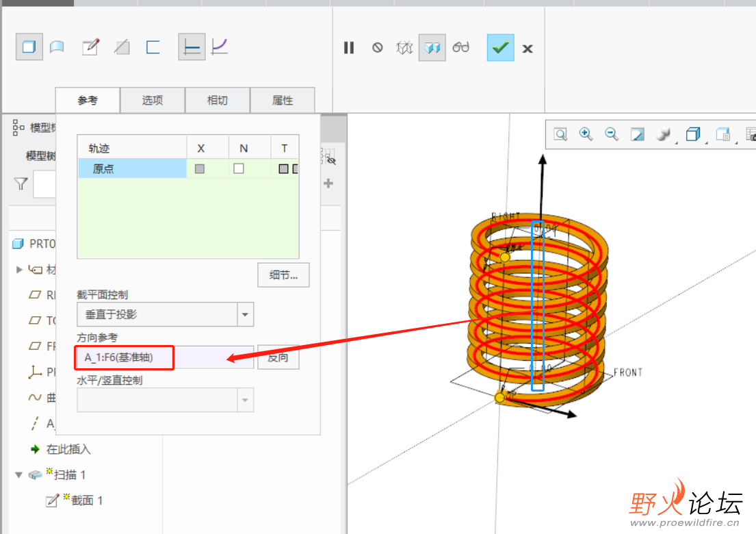Click the 反向 button
The width and height of the screenshot is (756, 534).
tap(278, 357)
